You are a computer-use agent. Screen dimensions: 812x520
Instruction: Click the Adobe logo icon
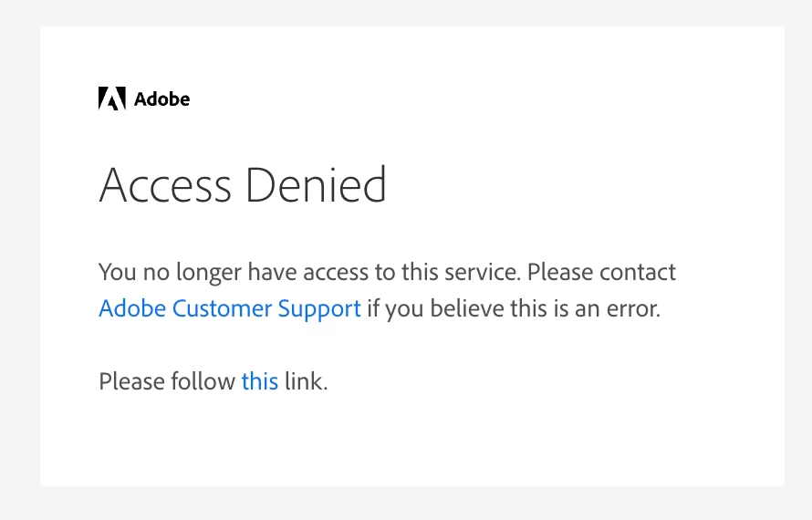111,99
